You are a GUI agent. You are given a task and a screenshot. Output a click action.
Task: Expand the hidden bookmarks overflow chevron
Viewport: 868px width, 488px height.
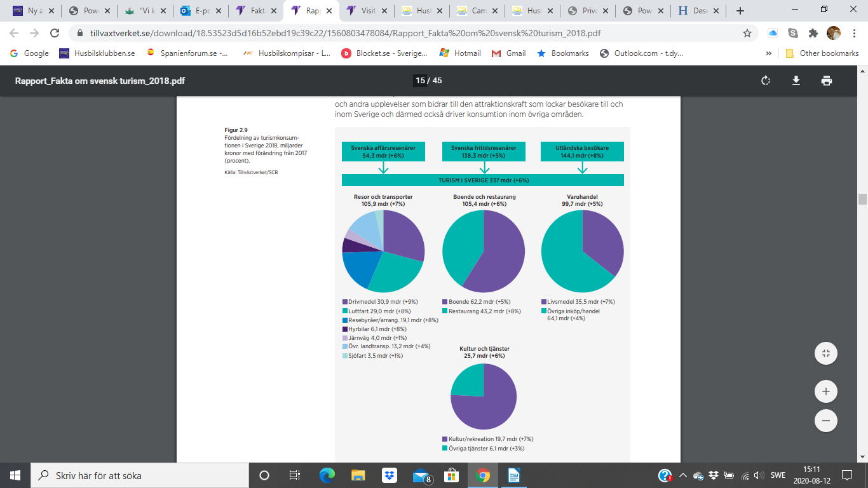point(769,53)
